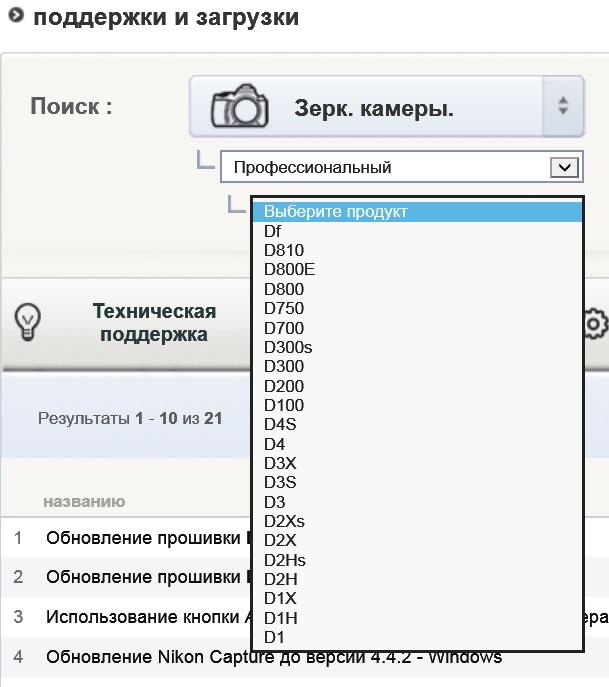
Task: Choose Df from the product list
Action: [x=418, y=231]
